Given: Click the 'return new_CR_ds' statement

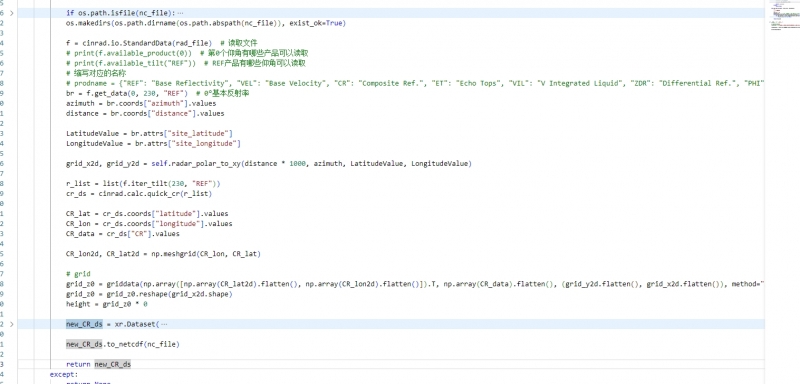Looking at the screenshot, I should point(98,364).
